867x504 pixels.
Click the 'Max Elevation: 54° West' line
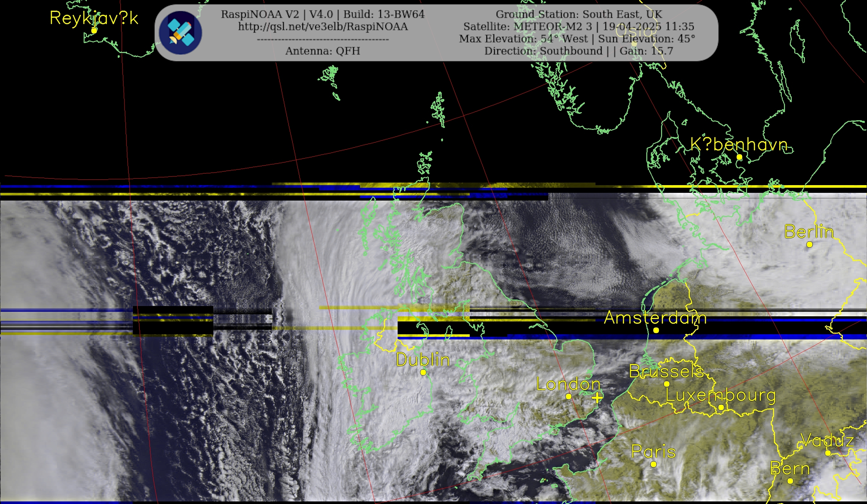[577, 39]
